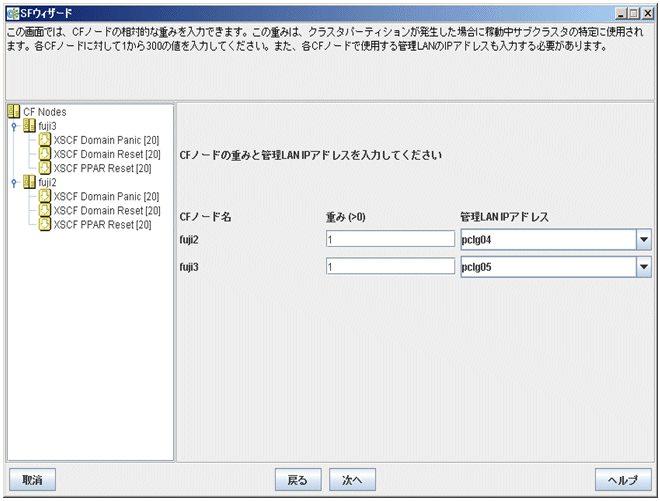This screenshot has height=501, width=660.
Task: Select 'XSCF PPAR Reset [20]' under fuji2
Action: pyautogui.click(x=102, y=224)
